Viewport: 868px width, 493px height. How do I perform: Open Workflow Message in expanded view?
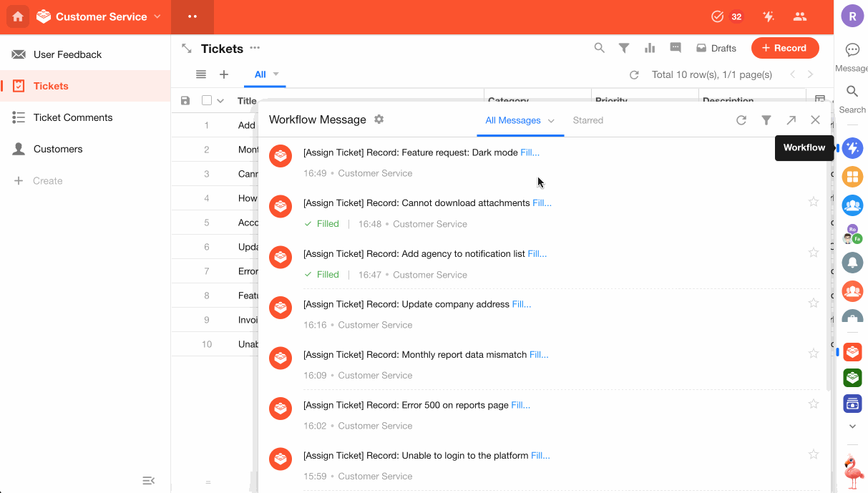click(791, 120)
